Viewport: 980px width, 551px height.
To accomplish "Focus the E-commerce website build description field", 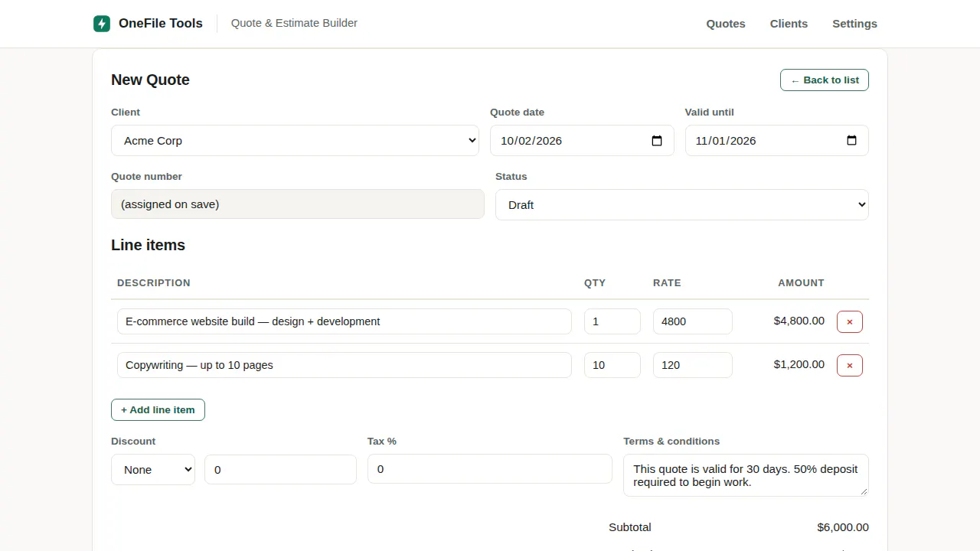I will click(x=345, y=321).
